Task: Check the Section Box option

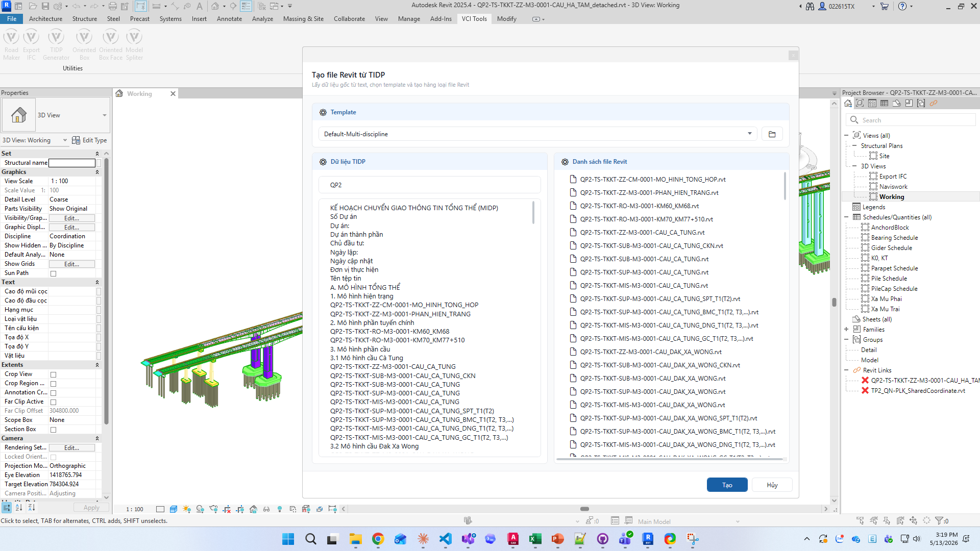Action: (x=53, y=430)
